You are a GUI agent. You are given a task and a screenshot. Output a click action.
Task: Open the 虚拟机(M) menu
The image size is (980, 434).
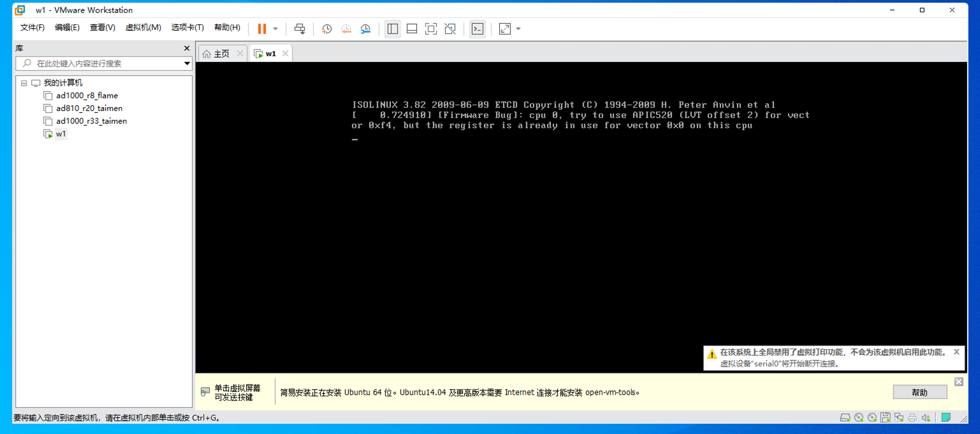[x=143, y=27]
